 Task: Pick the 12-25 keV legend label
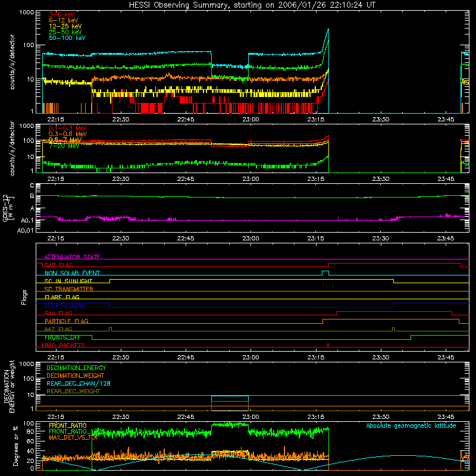[65, 26]
